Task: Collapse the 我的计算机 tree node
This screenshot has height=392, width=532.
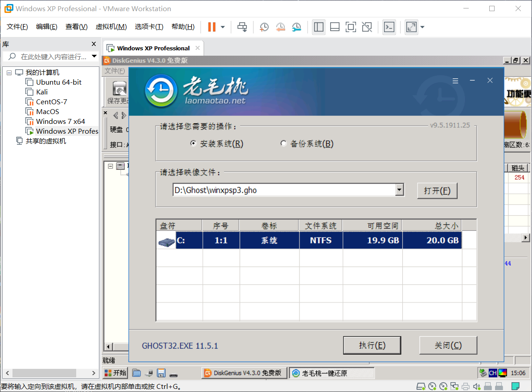Action: tap(9, 72)
